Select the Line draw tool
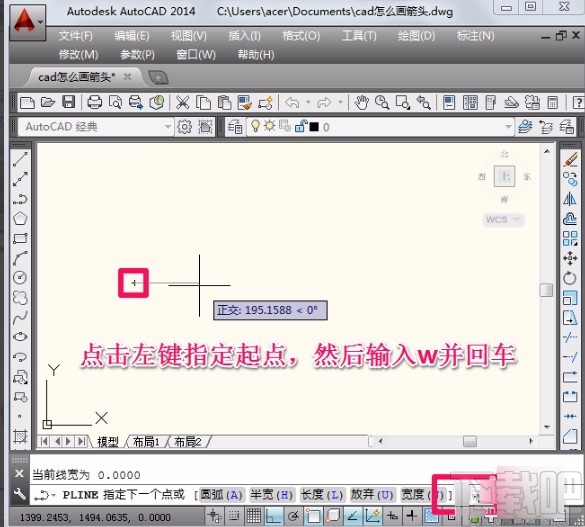The height and width of the screenshot is (527, 585). [20, 159]
